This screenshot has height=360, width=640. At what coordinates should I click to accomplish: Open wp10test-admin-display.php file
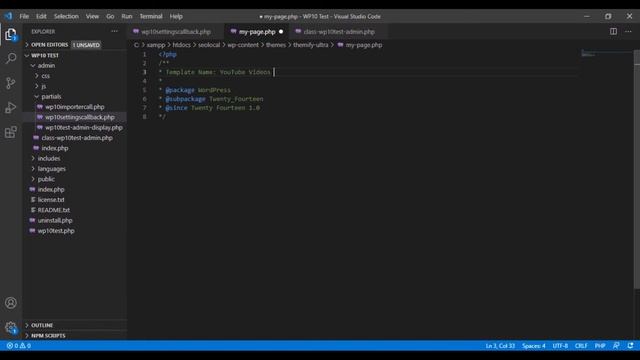point(84,127)
